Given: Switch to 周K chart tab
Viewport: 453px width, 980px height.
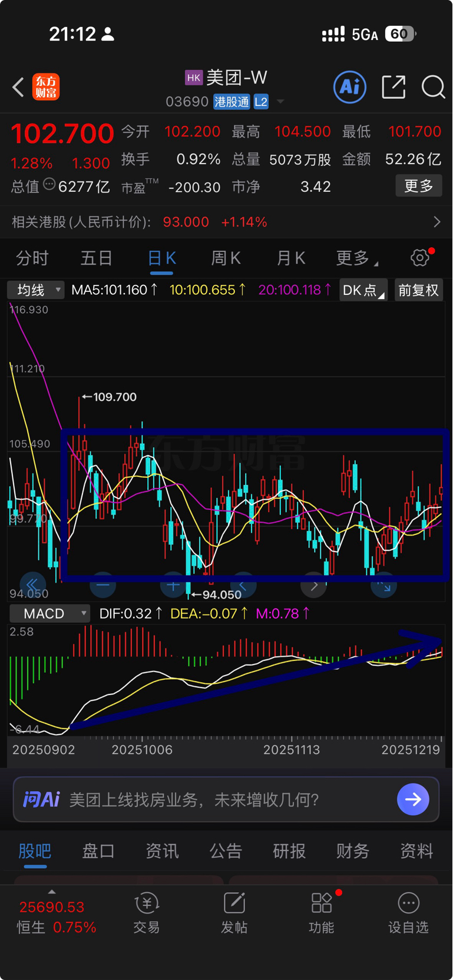Looking at the screenshot, I should (226, 258).
